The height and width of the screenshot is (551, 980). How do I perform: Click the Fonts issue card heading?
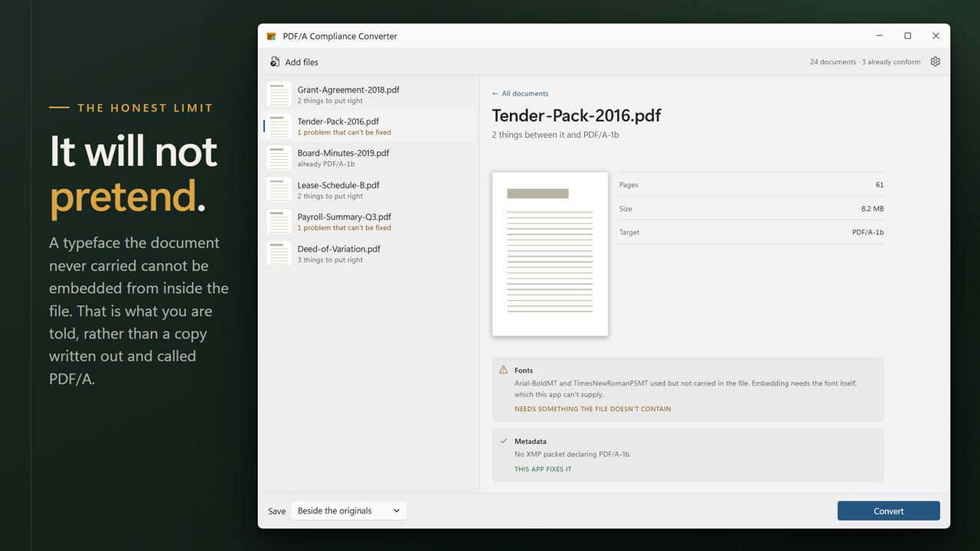524,370
